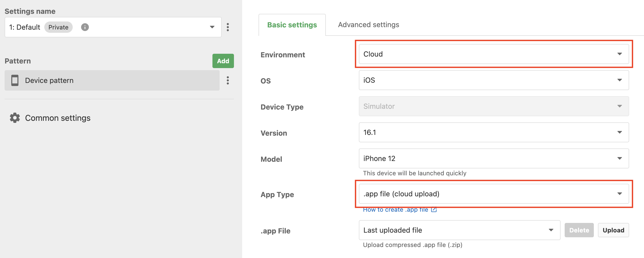Open the Model dropdown showing iPhone 12
The height and width of the screenshot is (258, 644).
pyautogui.click(x=494, y=158)
